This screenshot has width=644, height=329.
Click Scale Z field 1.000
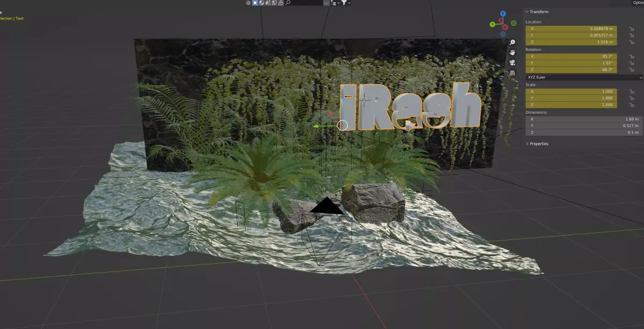point(572,105)
